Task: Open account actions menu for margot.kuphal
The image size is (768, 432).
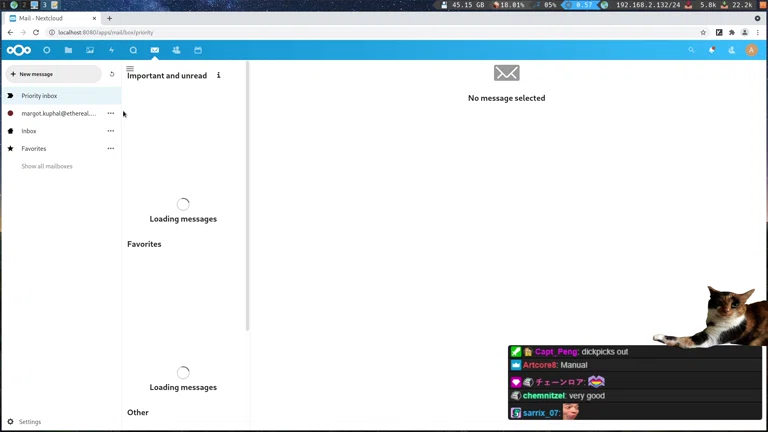Action: 111,113
